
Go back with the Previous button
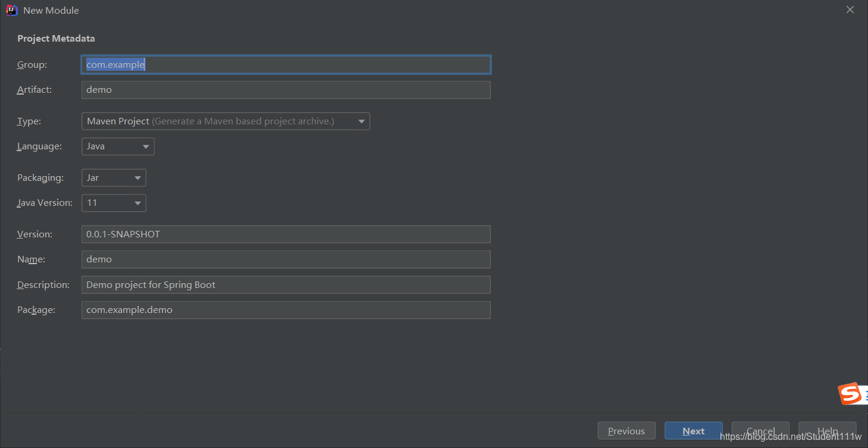(626, 431)
